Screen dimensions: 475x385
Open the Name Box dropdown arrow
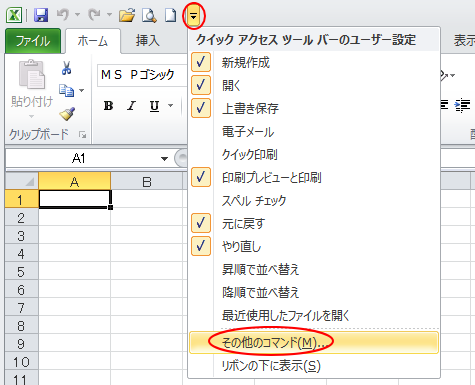click(164, 159)
